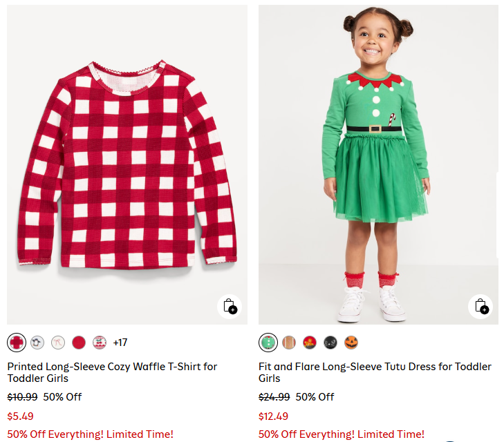Click the $5.49 sale price
504x442 pixels.
tap(20, 416)
